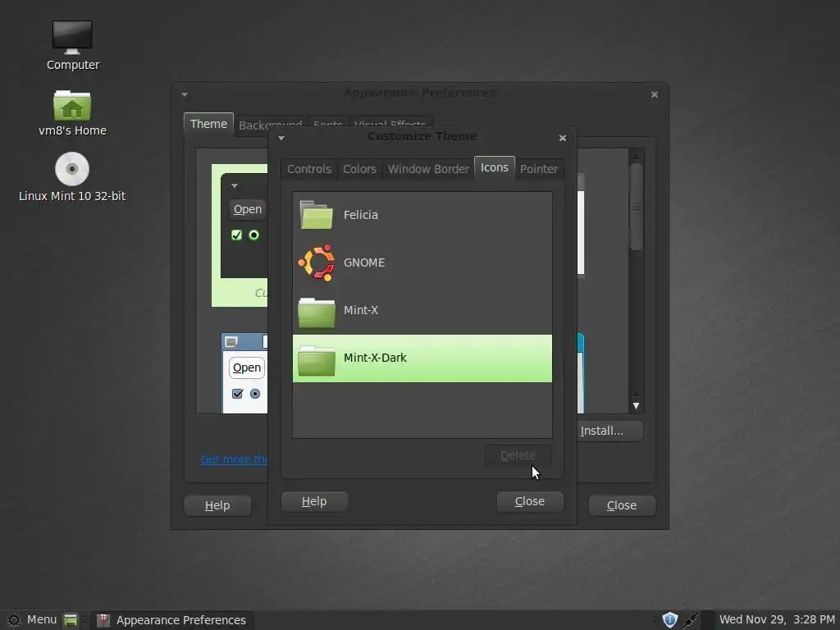Screen dimensions: 840x630
Task: Switch to the Pointer tab
Action: (x=539, y=169)
